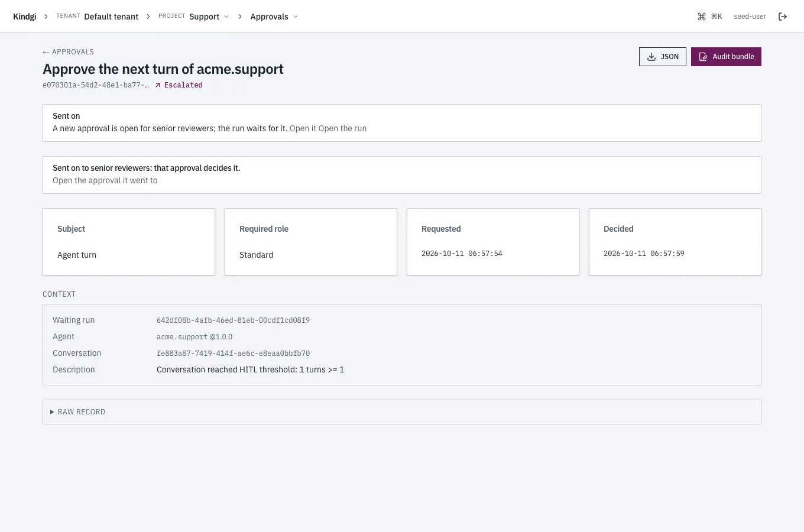
Task: Select the Default tenant breadcrumb
Action: 111,17
